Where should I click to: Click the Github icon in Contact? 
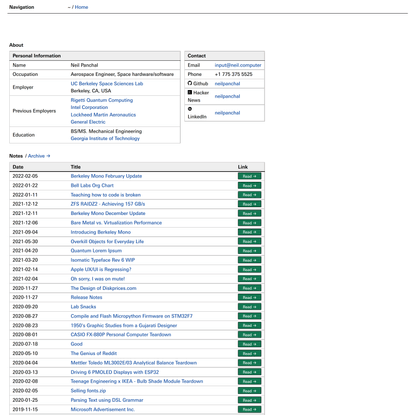[x=190, y=83]
